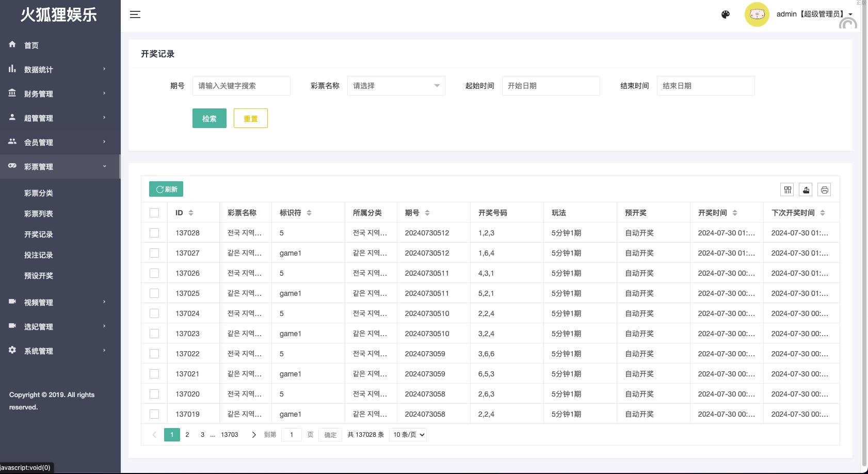Open the 10 条/页 page size dropdown
The width and height of the screenshot is (868, 474).
[x=408, y=435]
